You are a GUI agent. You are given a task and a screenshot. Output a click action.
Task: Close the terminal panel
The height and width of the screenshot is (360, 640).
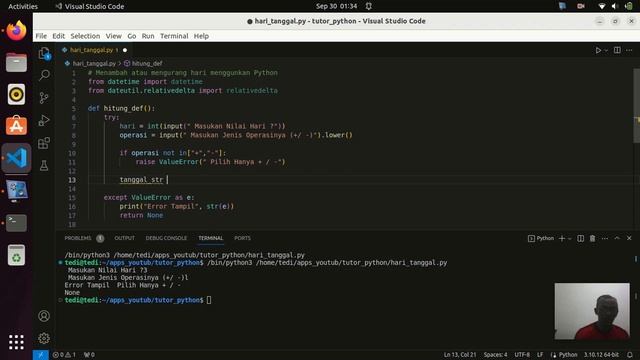tap(629, 238)
